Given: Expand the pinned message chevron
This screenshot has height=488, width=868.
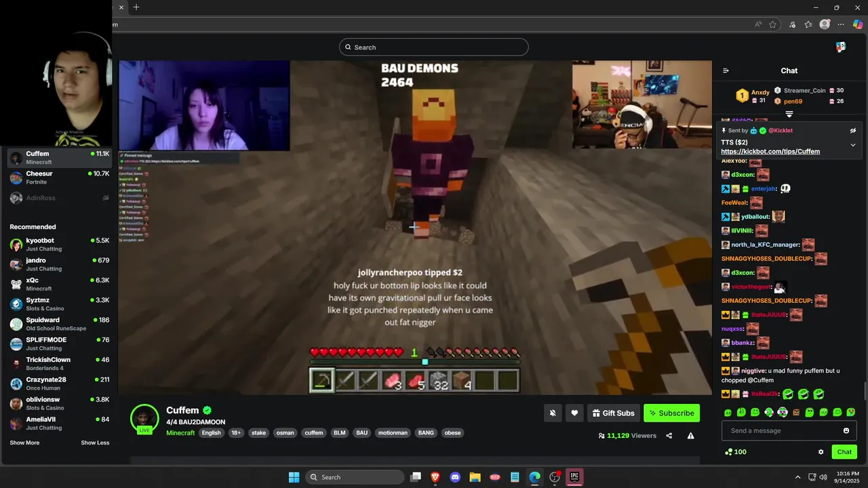Looking at the screenshot, I should click(853, 144).
